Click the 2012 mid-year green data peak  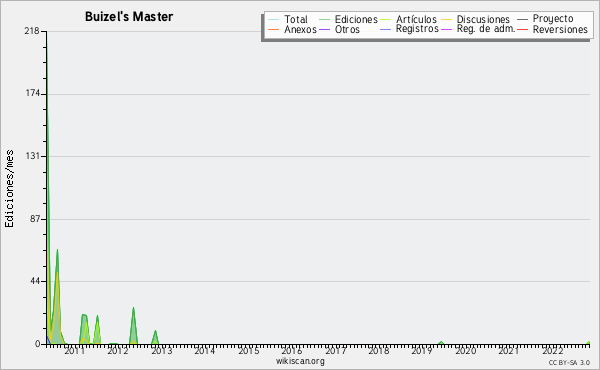point(133,325)
